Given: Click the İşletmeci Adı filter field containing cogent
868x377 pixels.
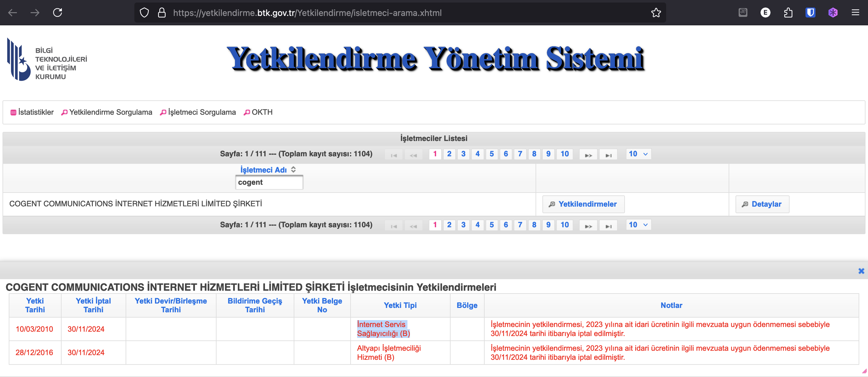Looking at the screenshot, I should click(269, 182).
